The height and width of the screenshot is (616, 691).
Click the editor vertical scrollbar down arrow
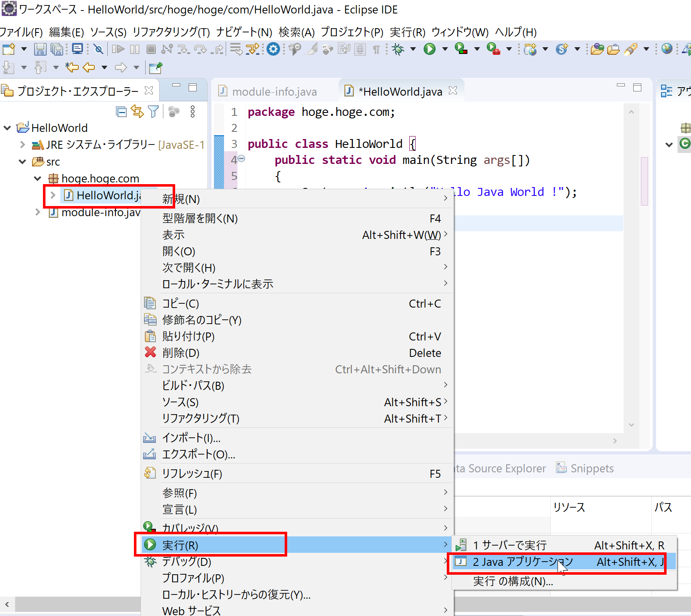coord(631,425)
